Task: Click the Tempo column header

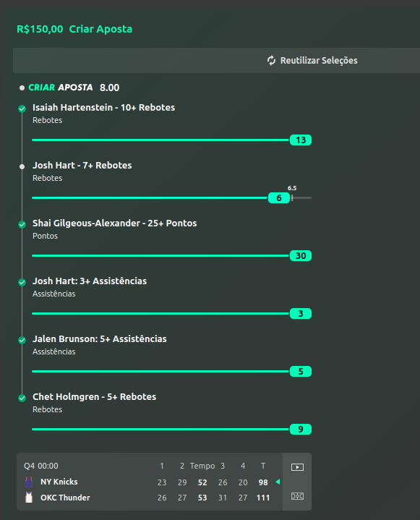Action: click(202, 466)
